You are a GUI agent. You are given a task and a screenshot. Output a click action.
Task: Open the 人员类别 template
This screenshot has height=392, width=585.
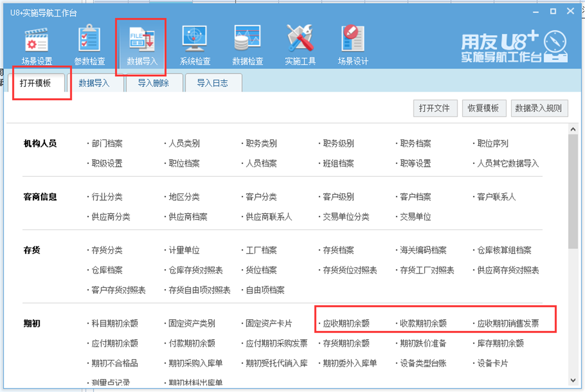[184, 143]
